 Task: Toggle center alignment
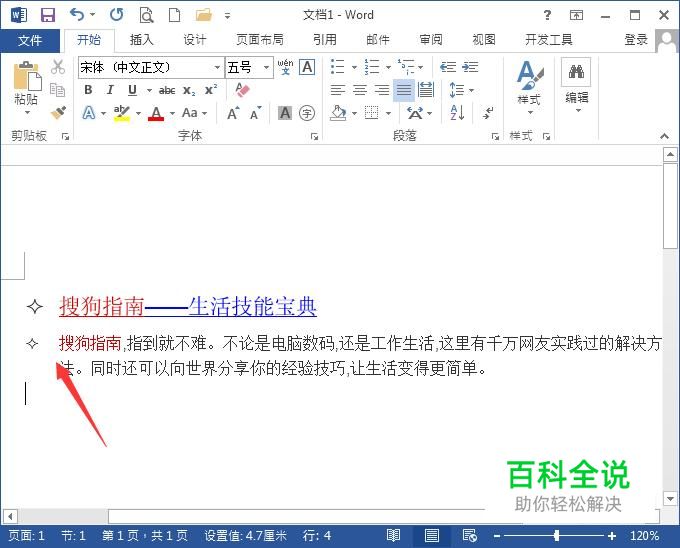[x=360, y=90]
